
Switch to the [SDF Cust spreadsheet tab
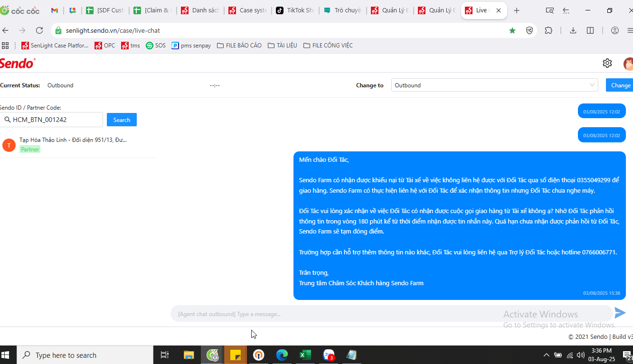point(105,10)
